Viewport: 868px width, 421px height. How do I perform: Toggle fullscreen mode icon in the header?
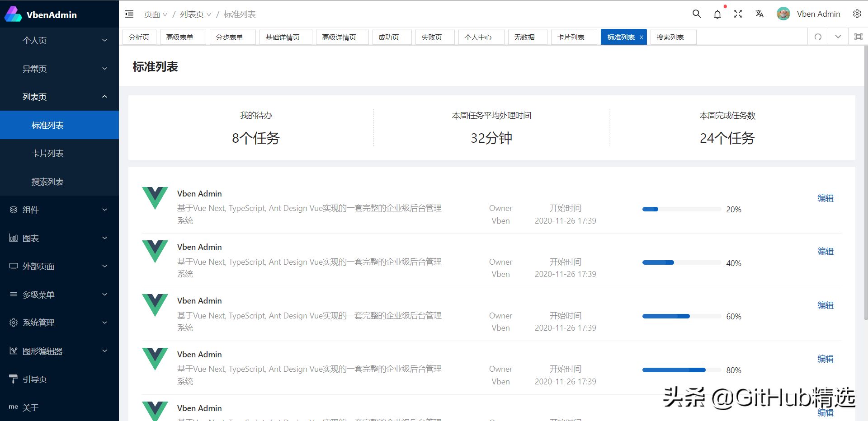click(738, 14)
